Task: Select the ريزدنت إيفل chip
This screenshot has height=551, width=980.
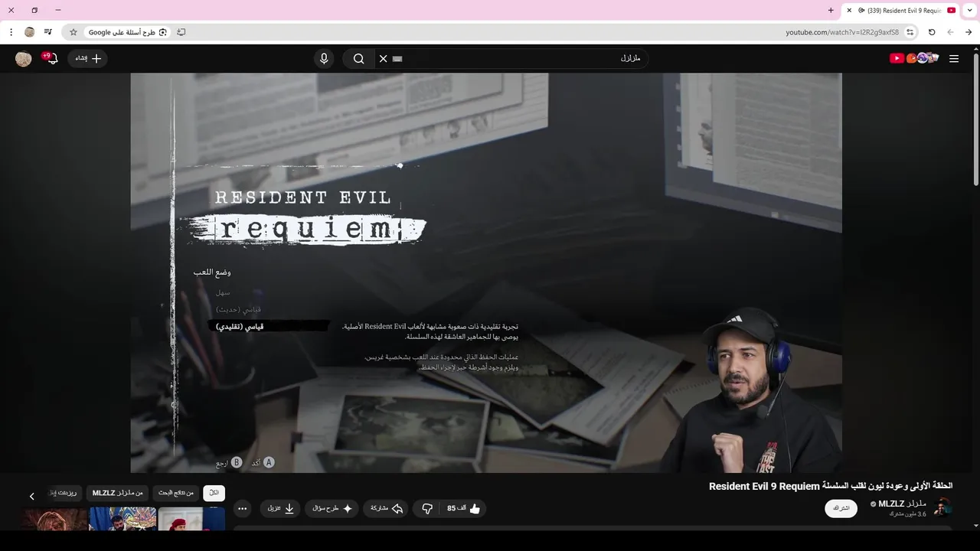Action: click(x=66, y=494)
